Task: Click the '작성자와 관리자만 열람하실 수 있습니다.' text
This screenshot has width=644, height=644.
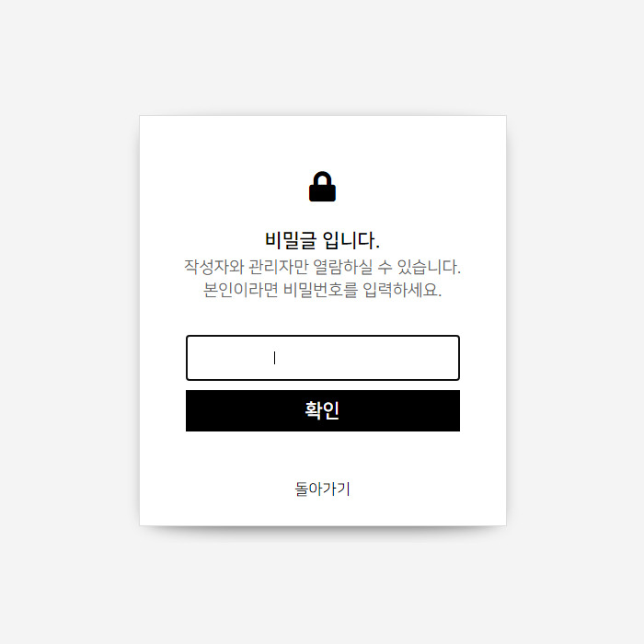Action: coord(322,267)
